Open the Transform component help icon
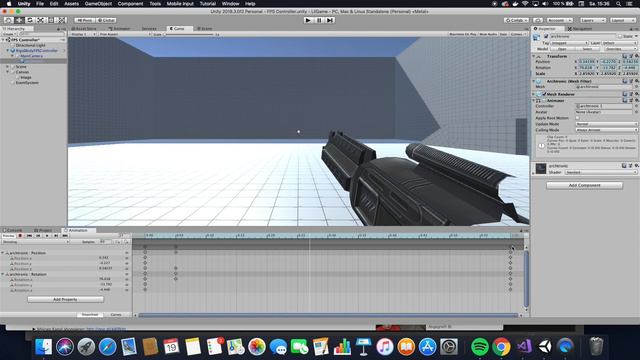640x360 pixels. pyautogui.click(x=624, y=56)
